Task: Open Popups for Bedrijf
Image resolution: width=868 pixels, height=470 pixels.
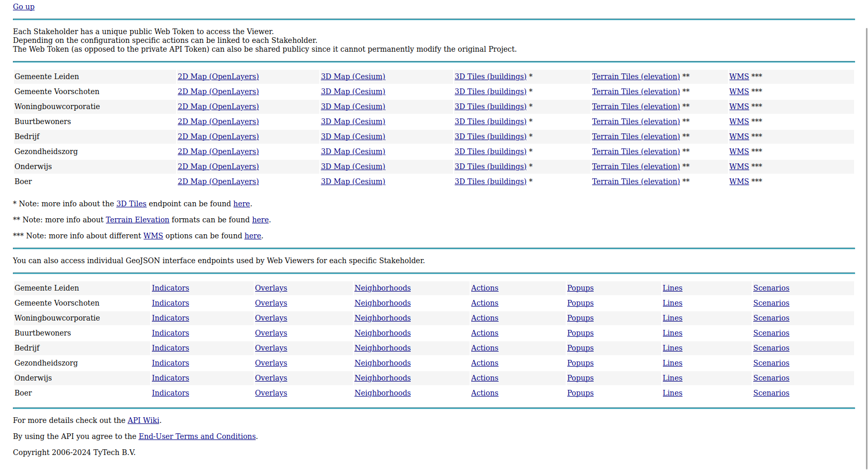Action: [580, 348]
